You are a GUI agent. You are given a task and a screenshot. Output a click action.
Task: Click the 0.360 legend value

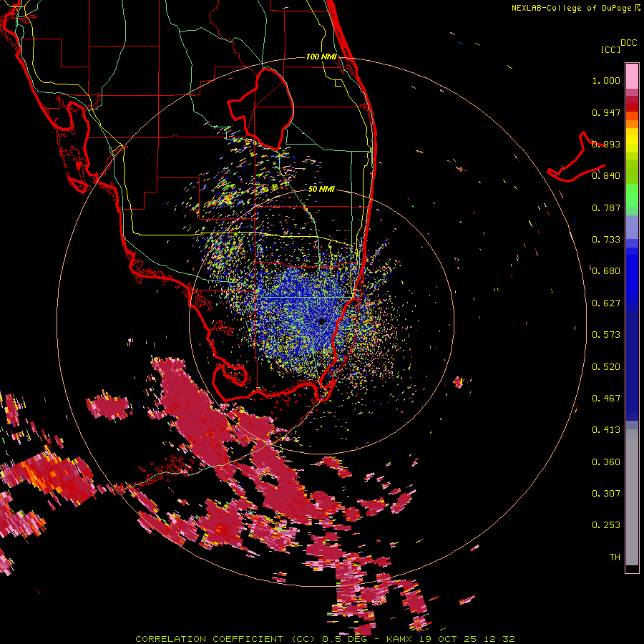tap(606, 462)
